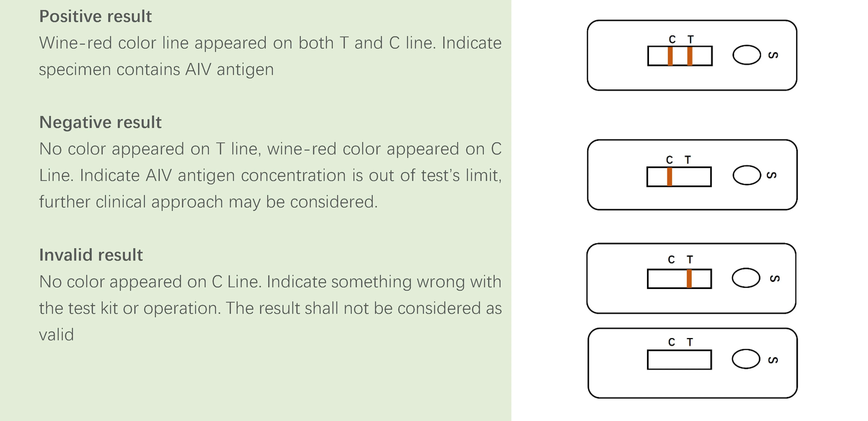Click the S label on the top cassette

[x=773, y=55]
